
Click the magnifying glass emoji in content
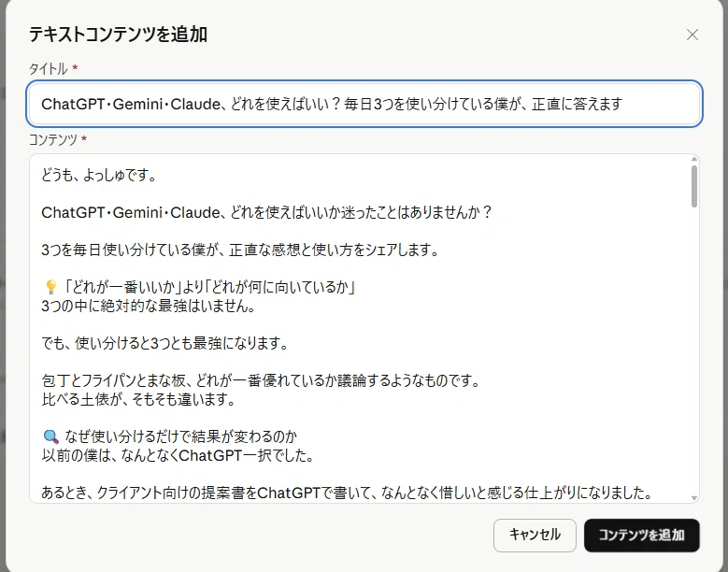[x=50, y=436]
